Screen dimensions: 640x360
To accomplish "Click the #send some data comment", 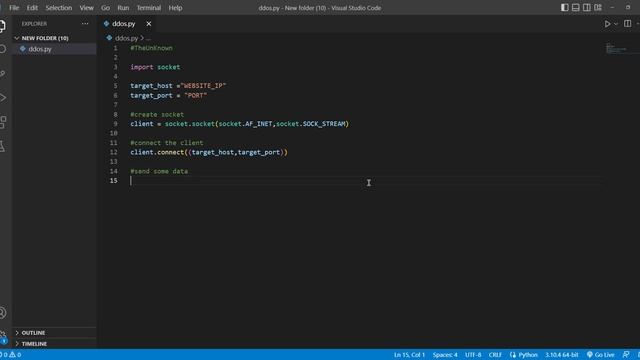I will coord(159,171).
